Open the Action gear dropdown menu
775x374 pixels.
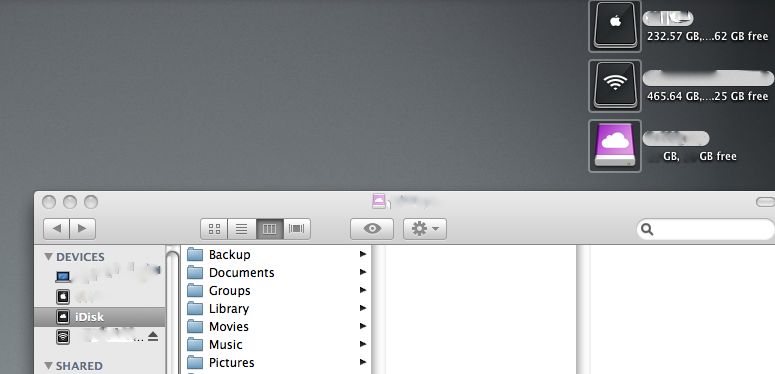pos(425,229)
